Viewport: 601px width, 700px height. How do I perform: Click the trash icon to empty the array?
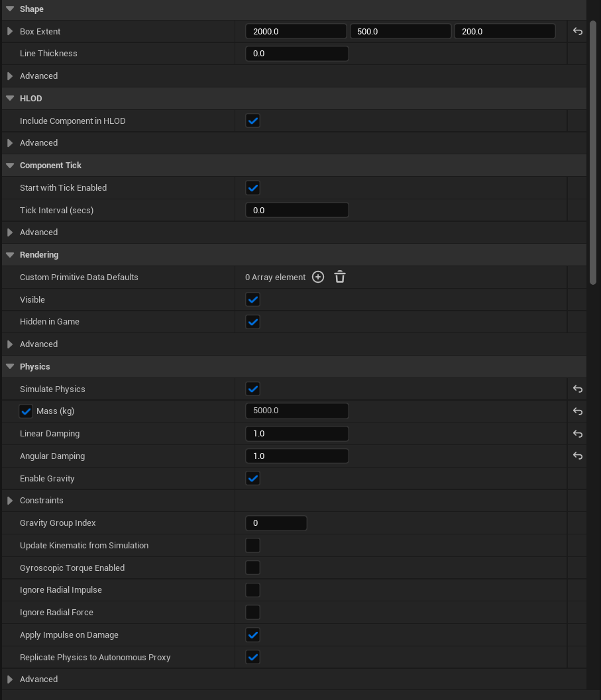(340, 277)
